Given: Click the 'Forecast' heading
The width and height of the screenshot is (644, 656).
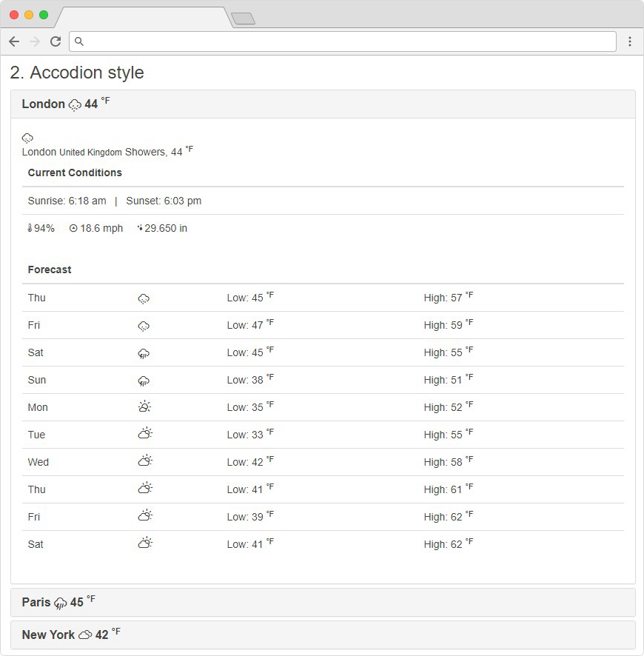Looking at the screenshot, I should [x=50, y=270].
